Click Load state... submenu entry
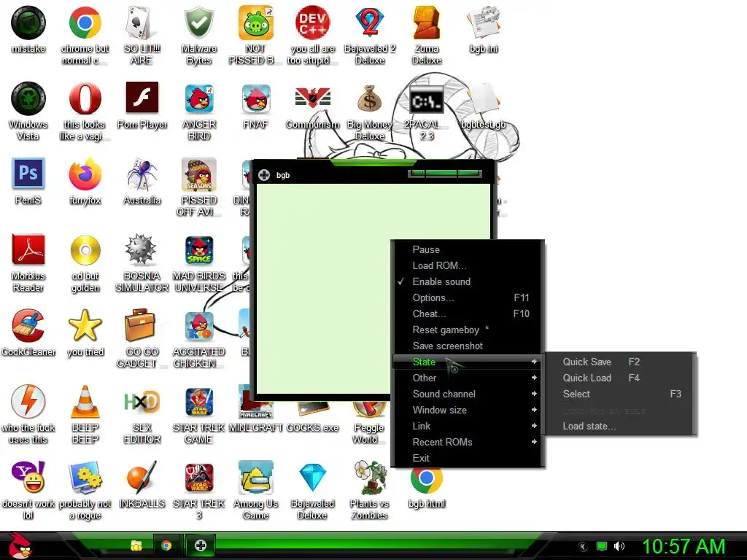 [621, 426]
